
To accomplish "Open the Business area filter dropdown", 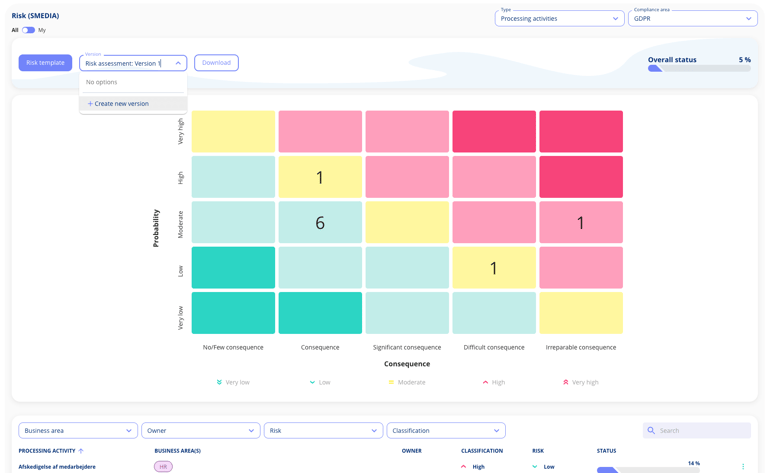I will [78, 430].
